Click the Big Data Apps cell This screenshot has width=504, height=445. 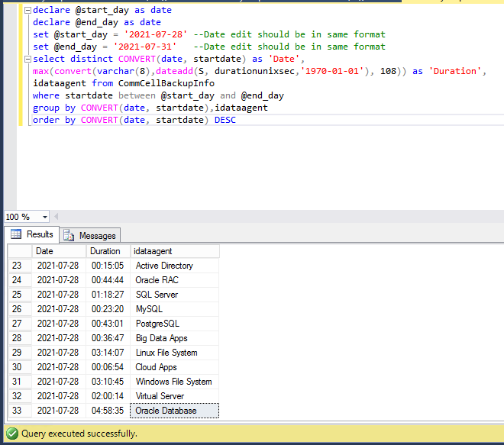(x=175, y=338)
